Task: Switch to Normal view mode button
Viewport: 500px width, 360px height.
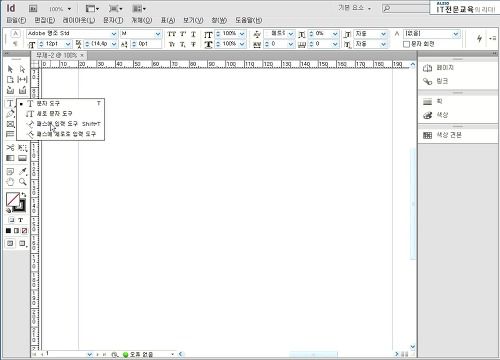Action: tap(10, 243)
